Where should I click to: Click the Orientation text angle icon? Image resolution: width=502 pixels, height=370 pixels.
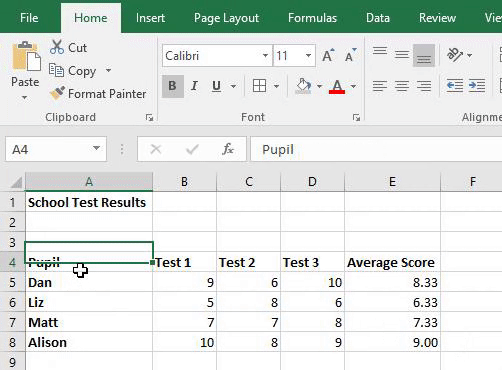click(x=455, y=55)
